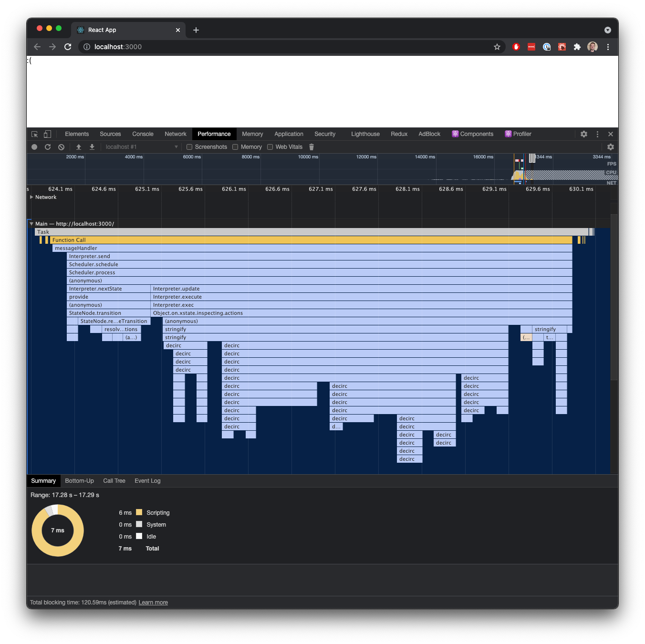The width and height of the screenshot is (645, 644).
Task: Select the messageHandler flame entry
Action: click(x=312, y=248)
